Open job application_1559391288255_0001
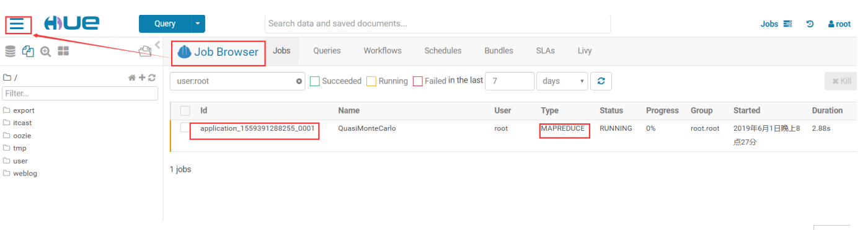Screen dimensions: 868x230 [x=257, y=128]
